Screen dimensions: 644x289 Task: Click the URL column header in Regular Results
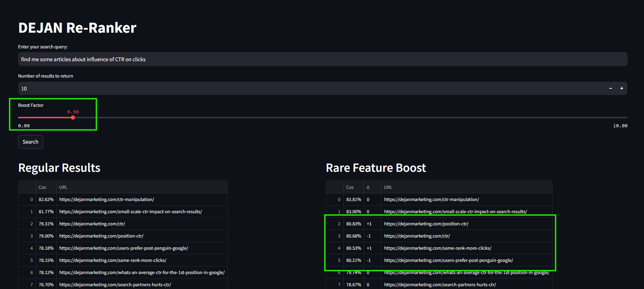click(142, 187)
